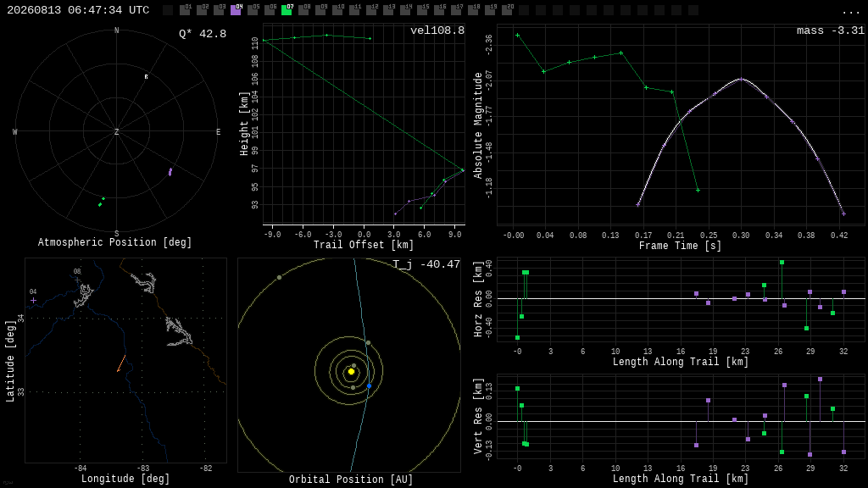Select station box 12 in top strip

pyautogui.click(x=371, y=10)
